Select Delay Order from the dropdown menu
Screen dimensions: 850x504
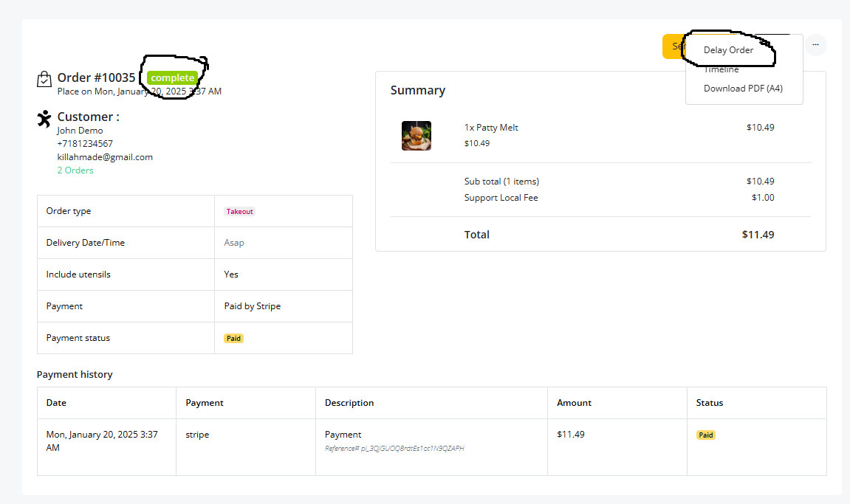click(728, 50)
